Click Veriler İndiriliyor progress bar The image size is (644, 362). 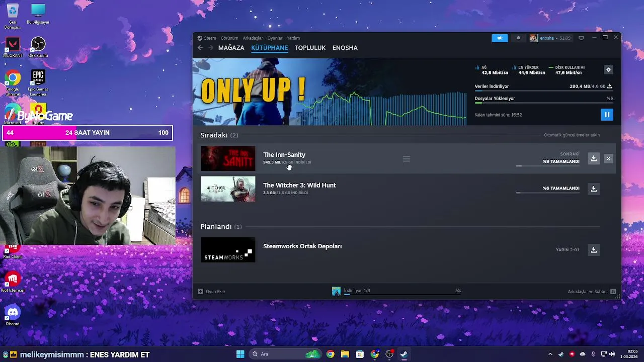543,91
